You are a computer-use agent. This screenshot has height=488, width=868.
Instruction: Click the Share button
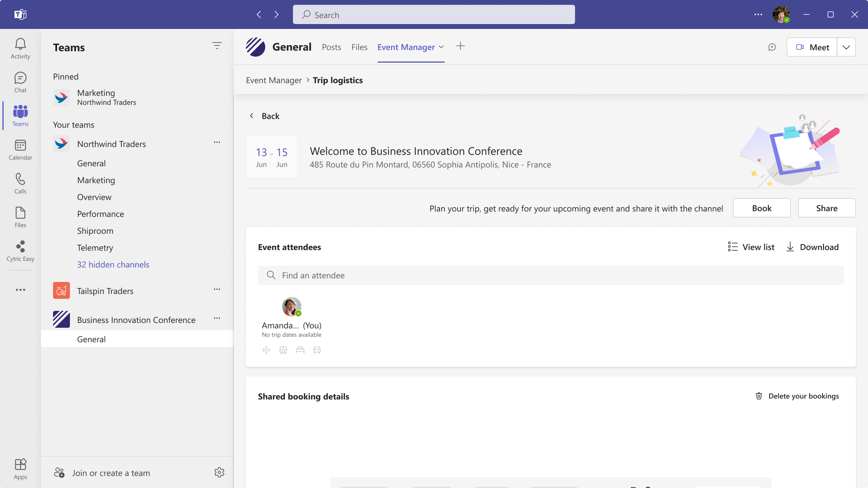(x=827, y=208)
